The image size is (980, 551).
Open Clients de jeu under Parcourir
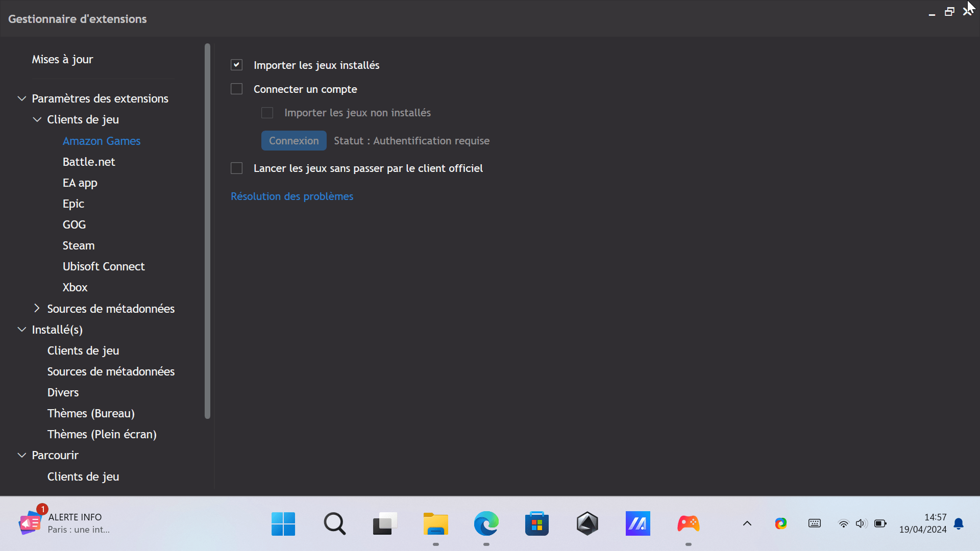click(83, 477)
